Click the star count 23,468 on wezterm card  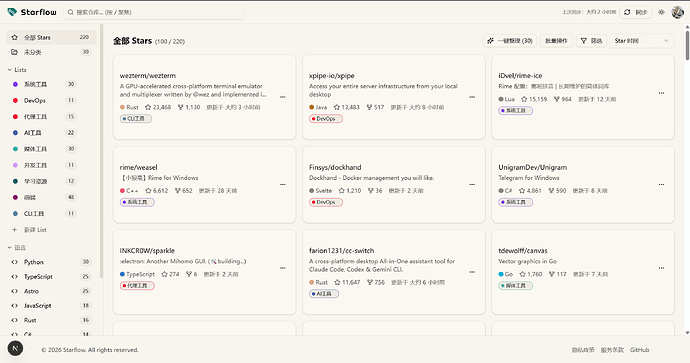[x=158, y=107]
